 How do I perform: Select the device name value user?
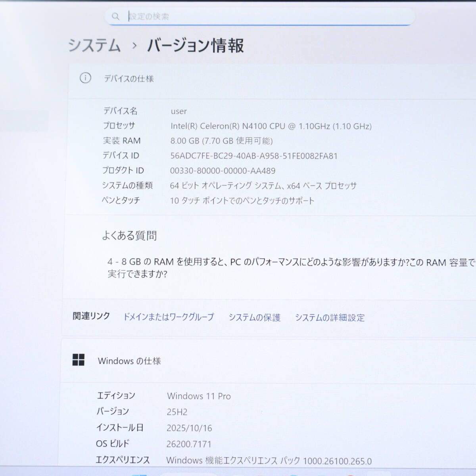pyautogui.click(x=178, y=111)
